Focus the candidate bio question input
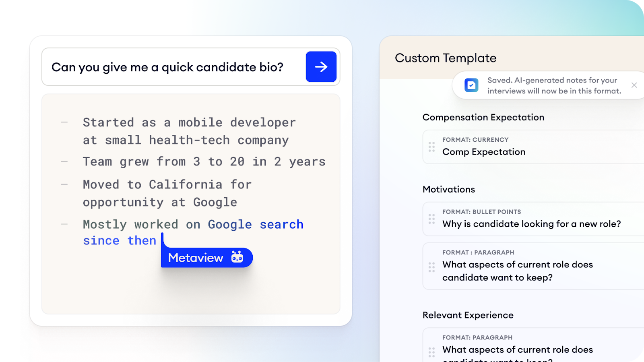Screen dimensions: 644x362 173,67
